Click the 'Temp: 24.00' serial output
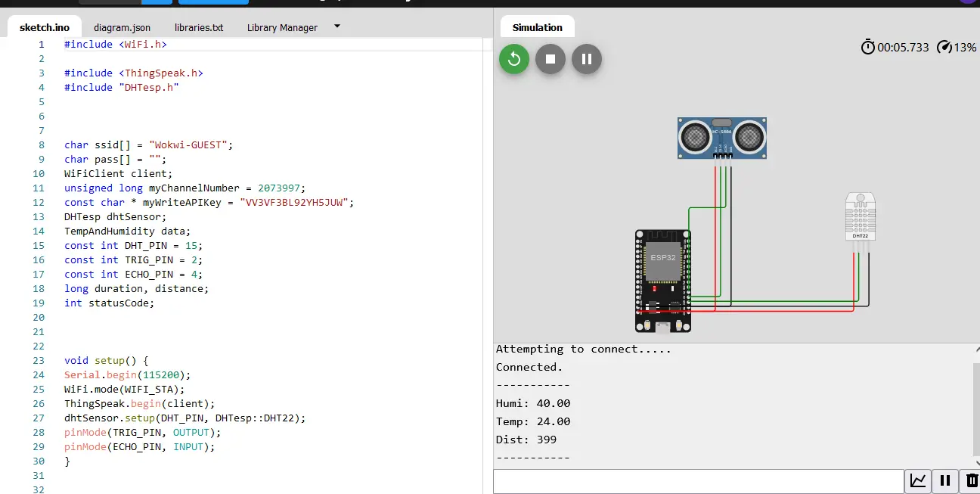The image size is (980, 494). 533,421
